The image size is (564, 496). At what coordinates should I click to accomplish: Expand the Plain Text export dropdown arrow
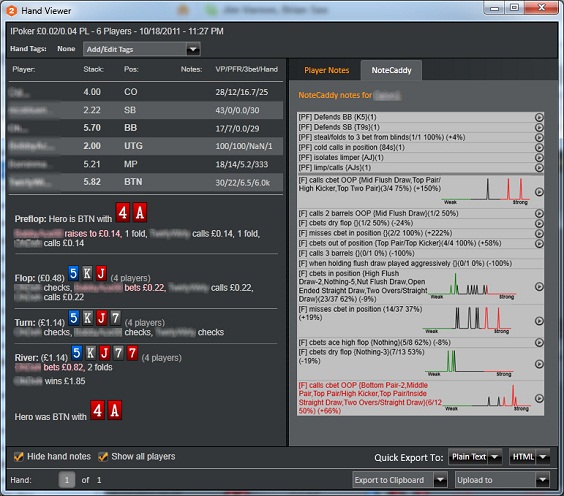495,457
